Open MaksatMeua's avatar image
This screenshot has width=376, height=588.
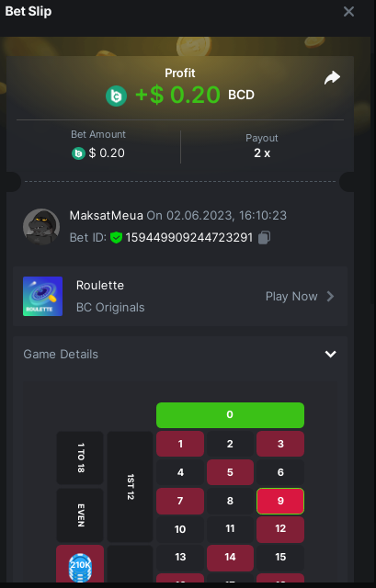pos(41,227)
